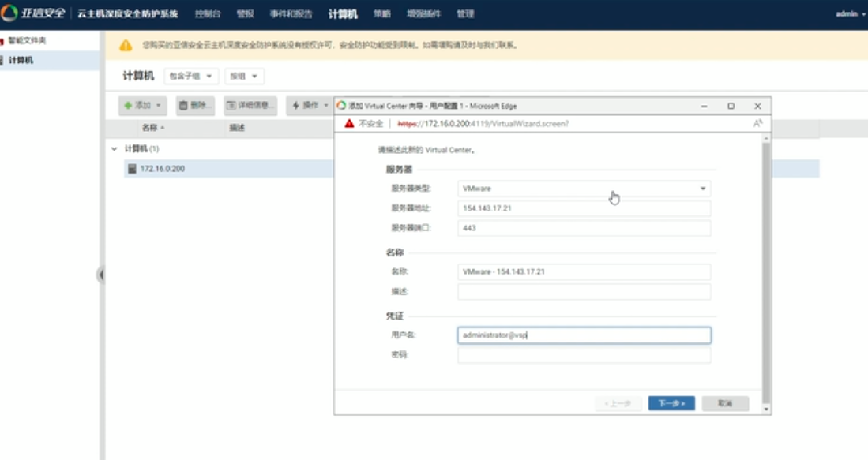The image size is (868, 460).
Task: Click the 名称 field with VMware - 154.143.17.21
Action: pyautogui.click(x=584, y=272)
